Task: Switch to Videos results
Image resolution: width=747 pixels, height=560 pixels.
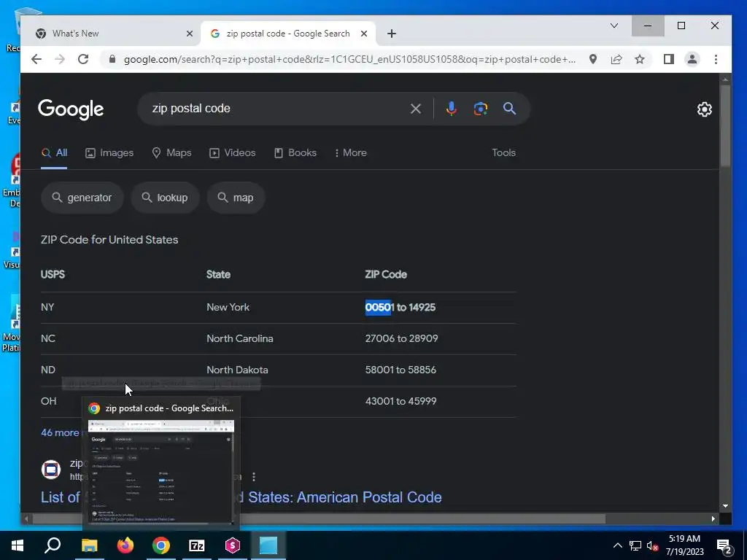Action: coord(233,153)
